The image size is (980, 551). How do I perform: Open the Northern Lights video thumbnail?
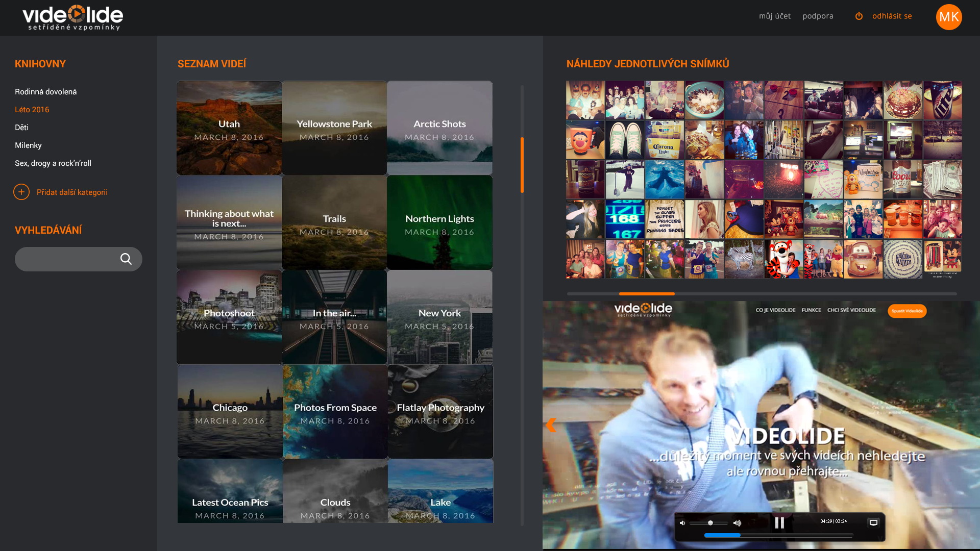439,222
